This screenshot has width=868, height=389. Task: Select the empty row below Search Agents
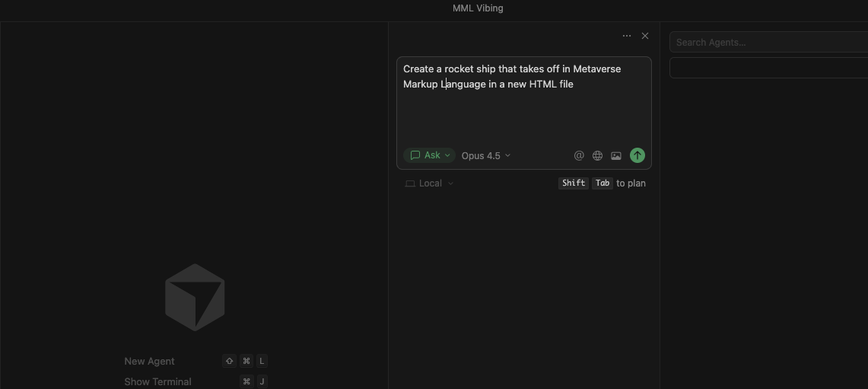[768, 68]
